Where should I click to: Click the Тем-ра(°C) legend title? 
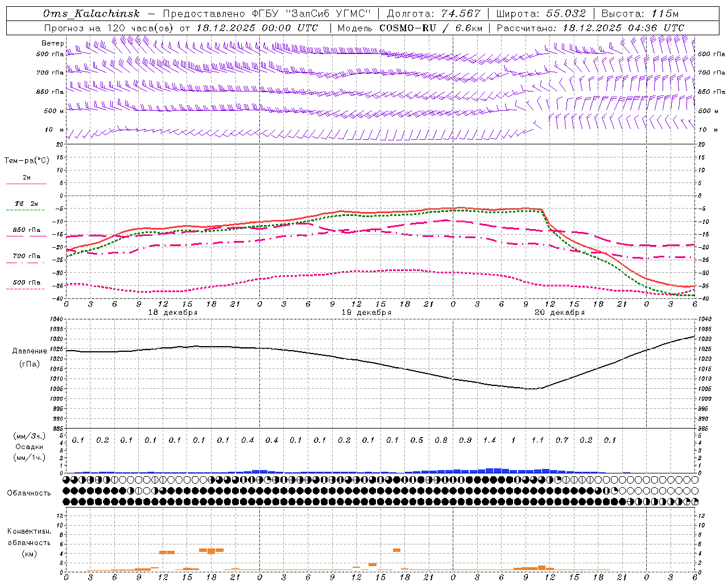[27, 161]
